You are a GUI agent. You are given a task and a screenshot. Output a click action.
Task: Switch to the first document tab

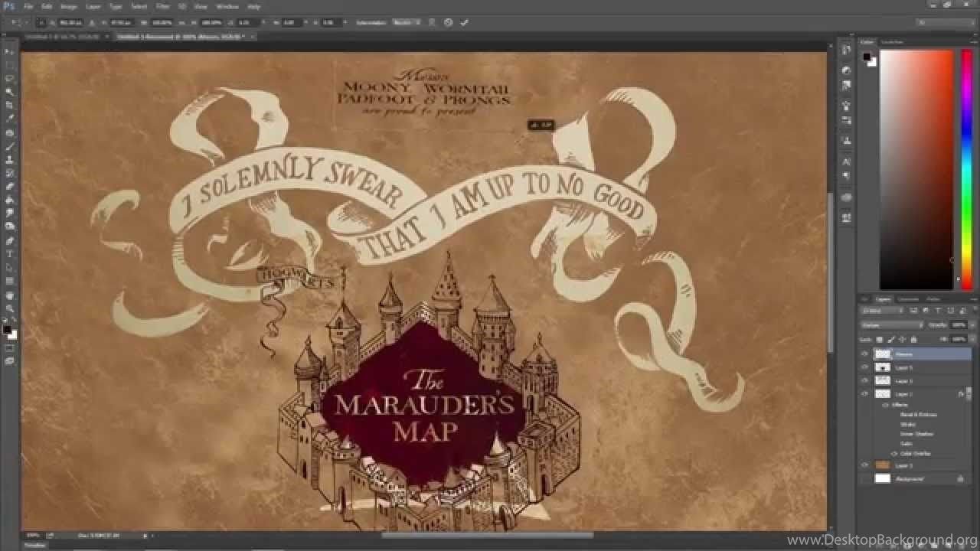point(64,36)
